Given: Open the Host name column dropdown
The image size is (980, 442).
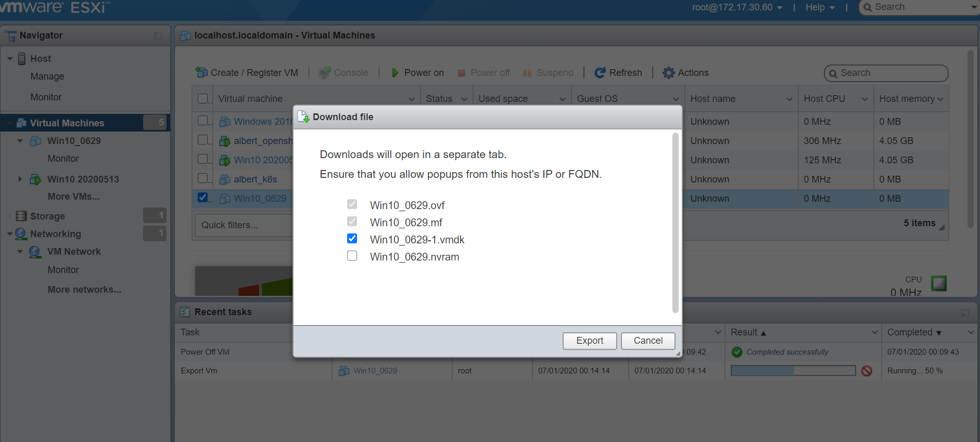Looking at the screenshot, I should tap(790, 99).
